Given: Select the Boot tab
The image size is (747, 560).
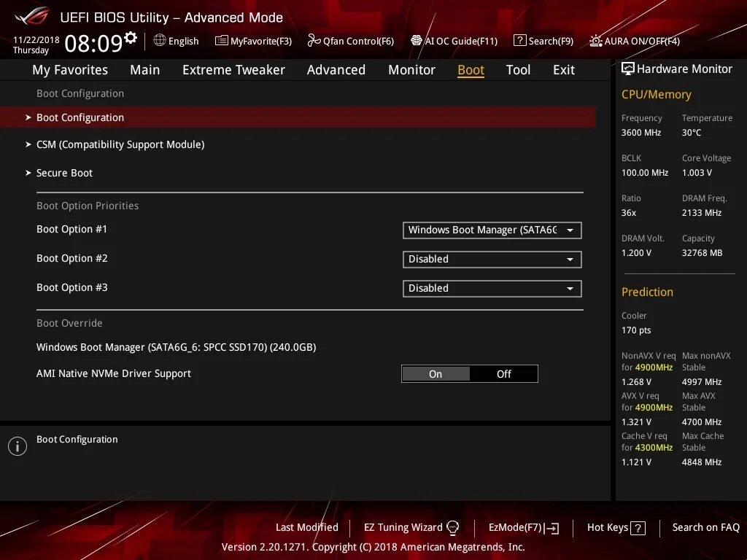Looking at the screenshot, I should (x=471, y=70).
